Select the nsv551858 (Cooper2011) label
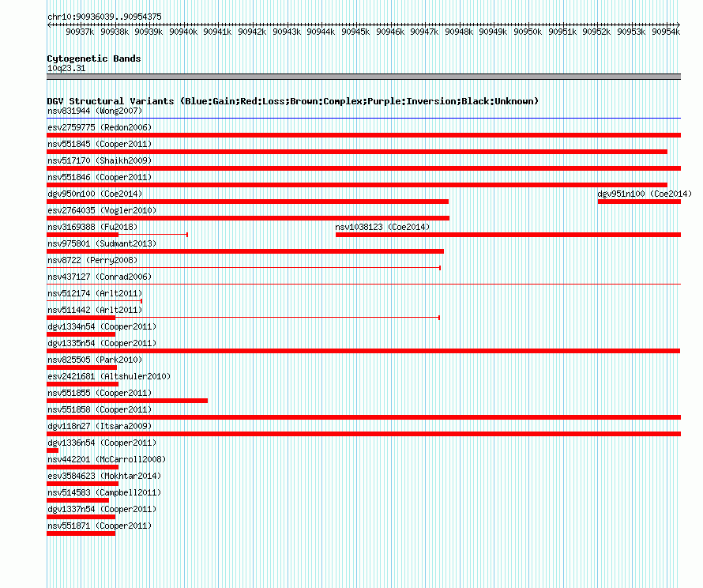 100,409
